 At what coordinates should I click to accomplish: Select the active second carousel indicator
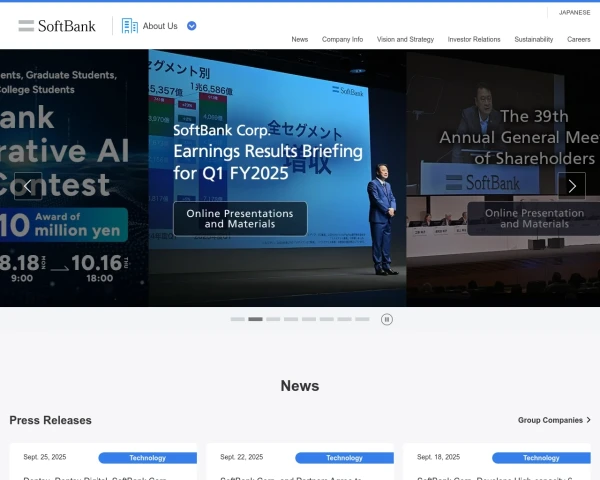point(255,319)
